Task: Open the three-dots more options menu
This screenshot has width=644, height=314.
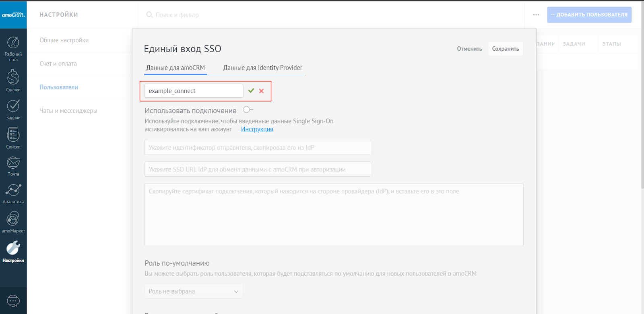Action: click(536, 15)
